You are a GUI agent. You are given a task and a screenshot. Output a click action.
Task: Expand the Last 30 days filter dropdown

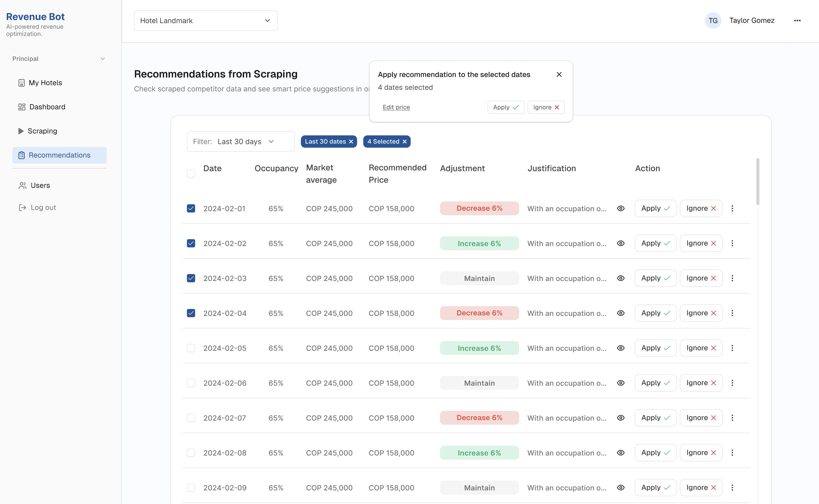click(x=240, y=142)
